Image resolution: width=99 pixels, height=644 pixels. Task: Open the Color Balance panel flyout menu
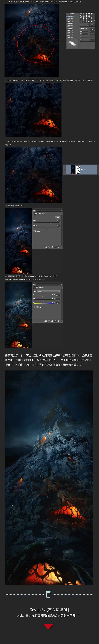click(62, 285)
